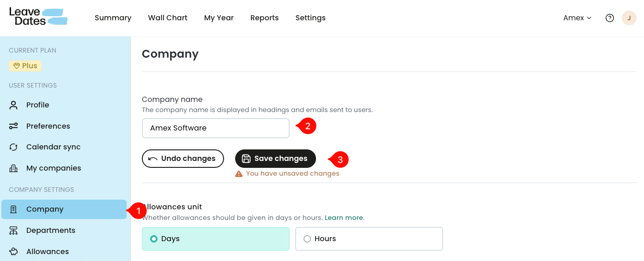Click the Profile person icon
This screenshot has width=644, height=261.
13,105
